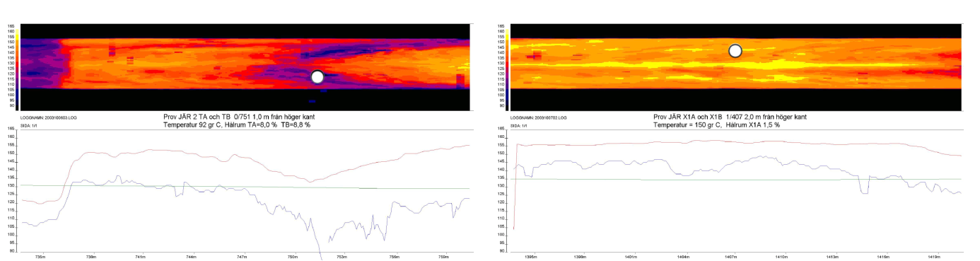Click the 741m axis label
980x261 pixels.
141,257
